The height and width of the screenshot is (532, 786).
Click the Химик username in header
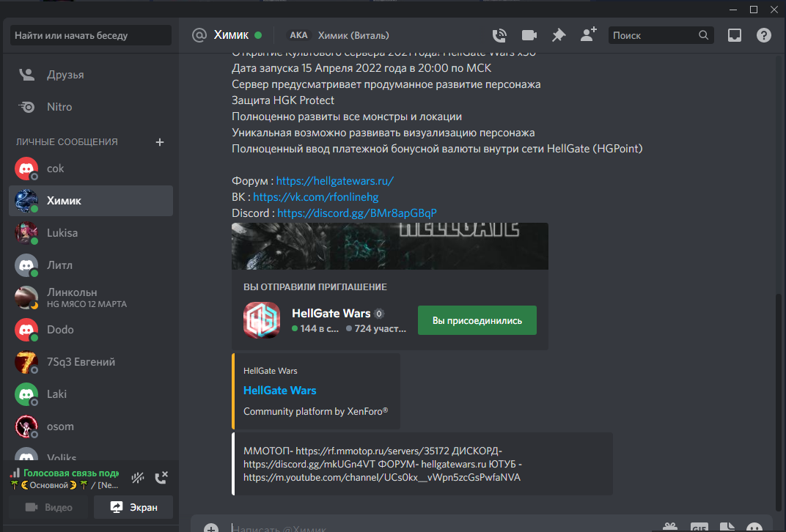[231, 34]
